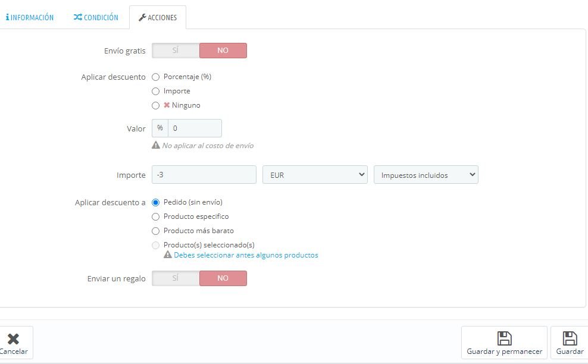The image size is (588, 364).
Task: Click the wrench icon on Acciones tab
Action: click(142, 18)
